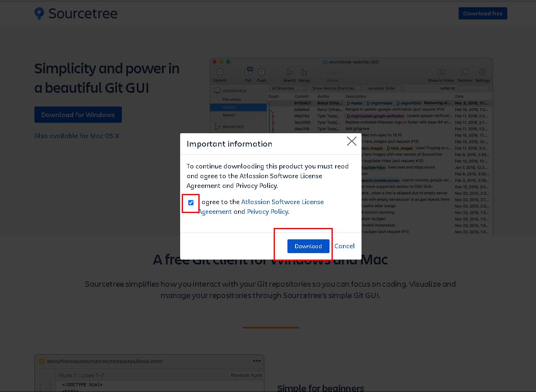Click the 'Hunk 1 : Lines 1-7' label
536x392 pixels.
pos(81,375)
